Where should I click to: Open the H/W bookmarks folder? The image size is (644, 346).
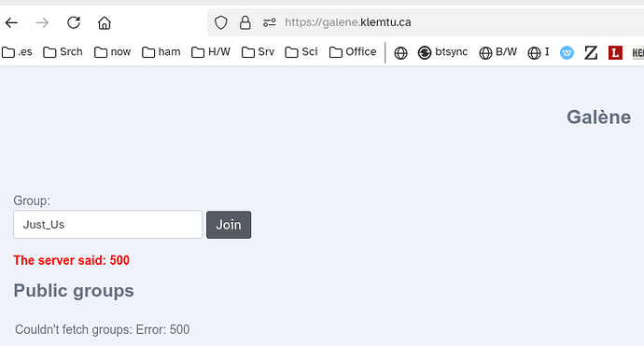[211, 52]
